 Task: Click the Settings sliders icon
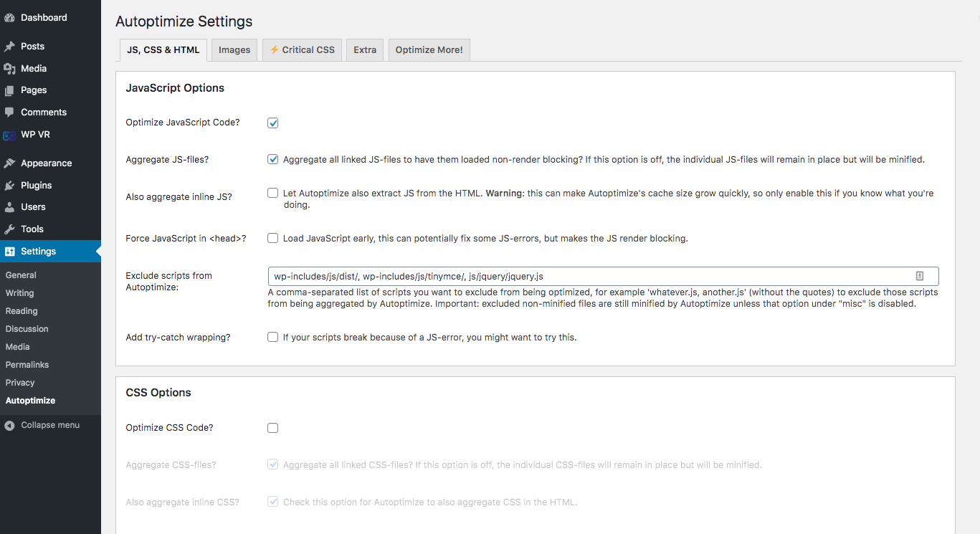point(9,252)
